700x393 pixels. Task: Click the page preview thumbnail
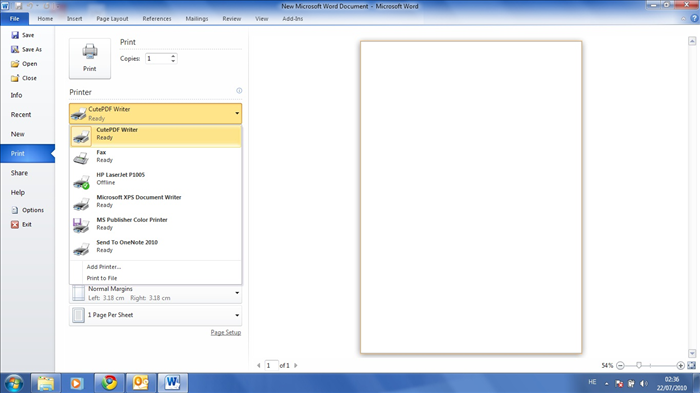(x=471, y=197)
